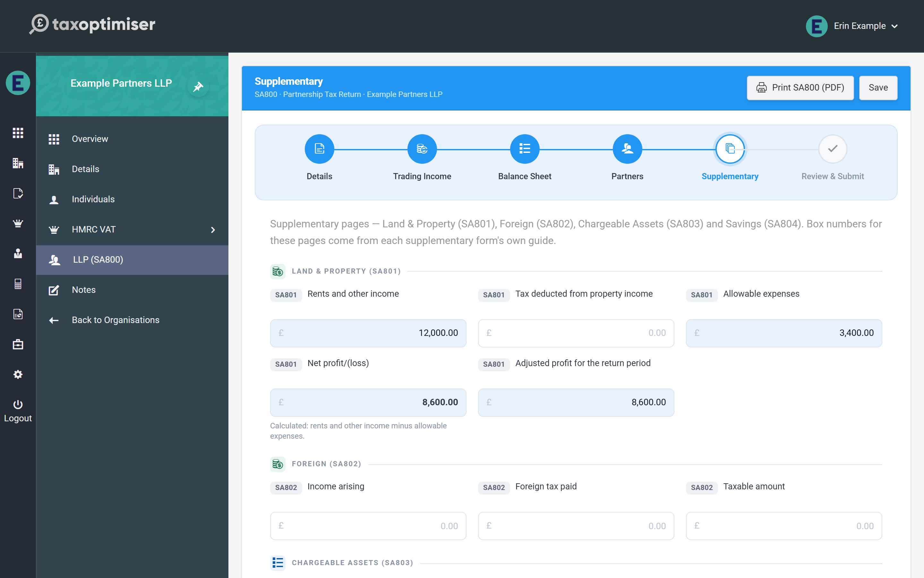Click the Overview grid icon in the menu
The height and width of the screenshot is (578, 924).
pos(54,139)
